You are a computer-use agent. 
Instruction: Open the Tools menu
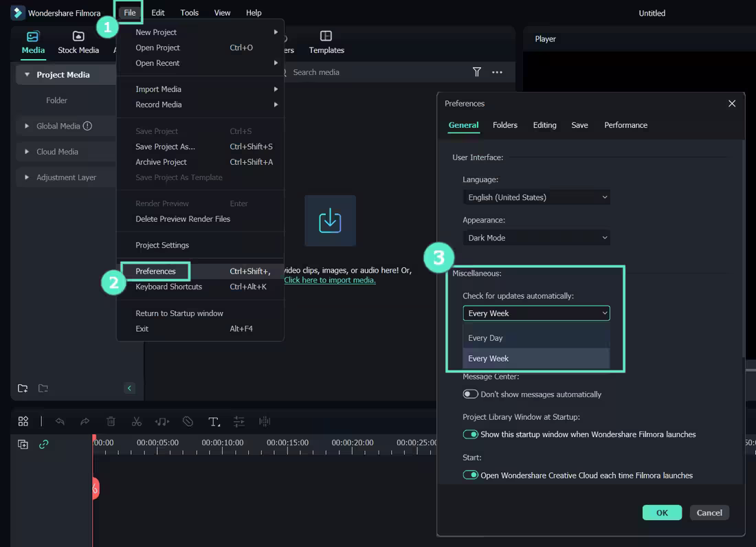click(189, 12)
